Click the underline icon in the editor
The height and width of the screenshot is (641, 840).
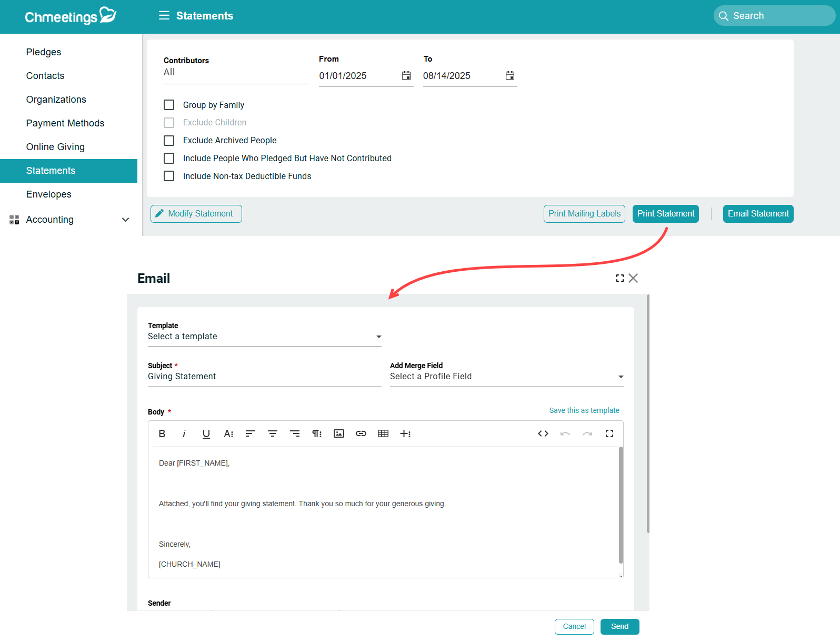coord(206,433)
